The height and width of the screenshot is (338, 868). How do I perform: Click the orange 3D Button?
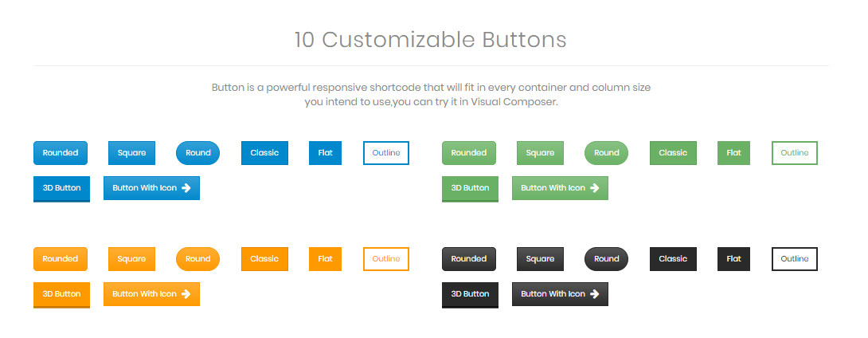point(61,295)
